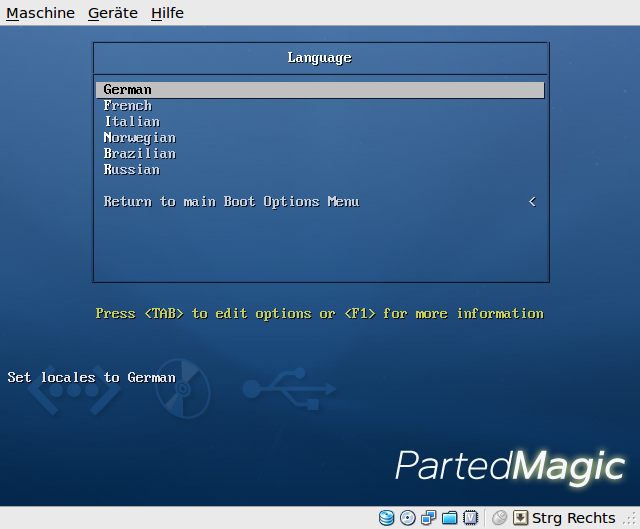640x529 pixels.
Task: Click the network adapters status icon
Action: point(429,518)
